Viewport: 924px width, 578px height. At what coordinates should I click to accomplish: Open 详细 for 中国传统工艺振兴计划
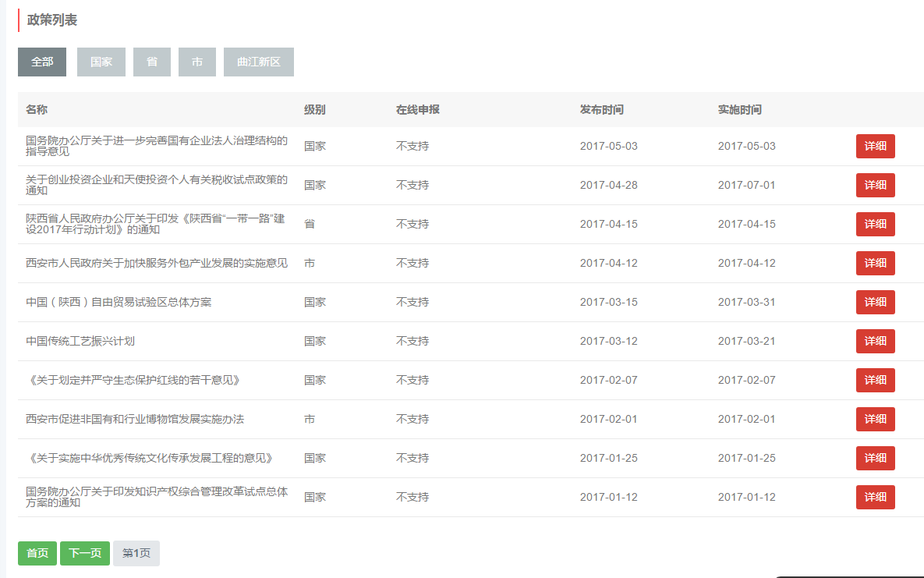[x=875, y=341]
